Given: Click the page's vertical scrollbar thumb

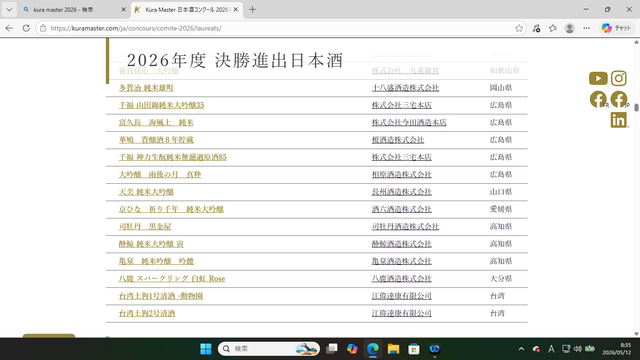Looking at the screenshot, I should click(x=636, y=108).
